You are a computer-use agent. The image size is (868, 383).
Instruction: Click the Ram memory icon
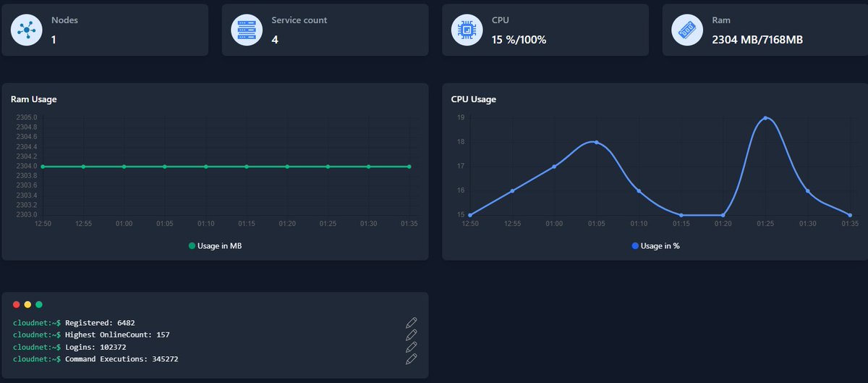tap(687, 30)
